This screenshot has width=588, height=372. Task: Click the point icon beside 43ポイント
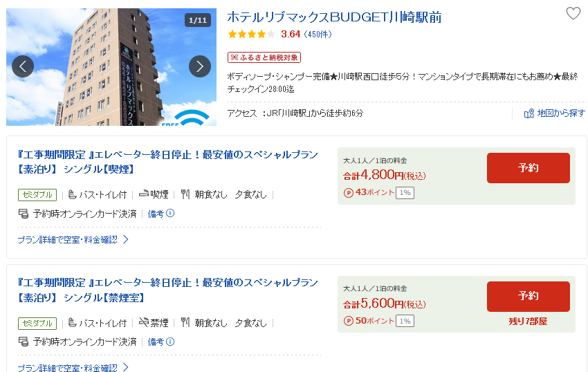(x=349, y=193)
